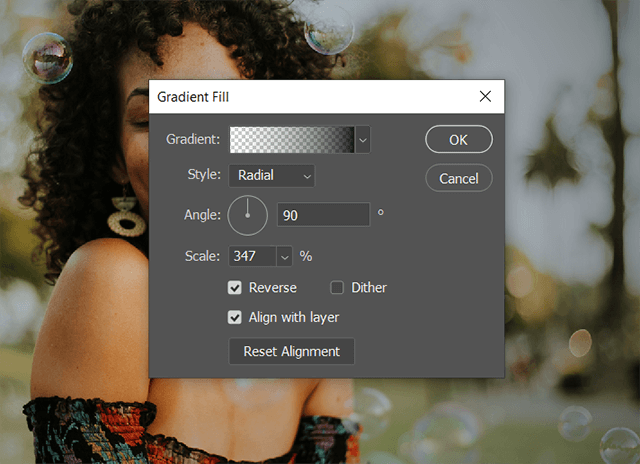Click the Angle value field
This screenshot has width=640, height=464.
[324, 215]
